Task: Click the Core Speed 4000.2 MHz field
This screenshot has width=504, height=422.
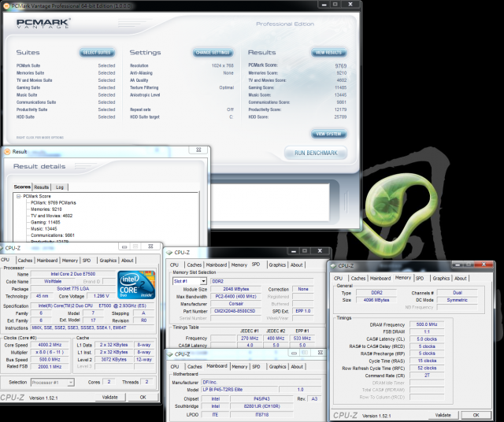Action: point(50,345)
